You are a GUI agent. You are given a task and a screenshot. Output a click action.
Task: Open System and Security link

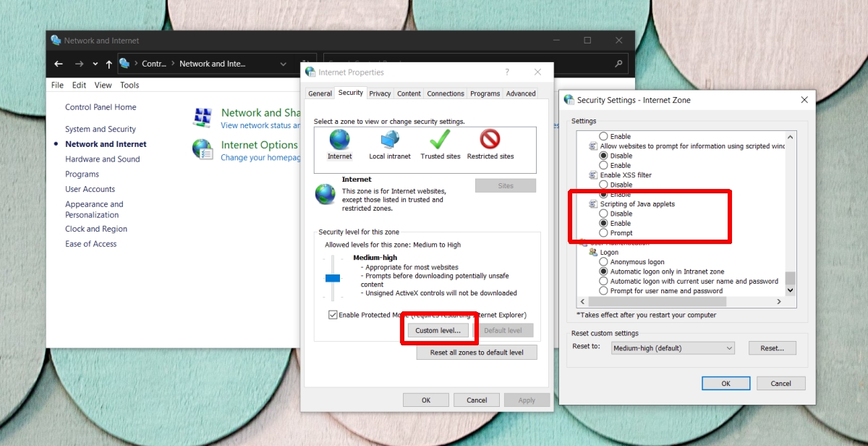(101, 129)
